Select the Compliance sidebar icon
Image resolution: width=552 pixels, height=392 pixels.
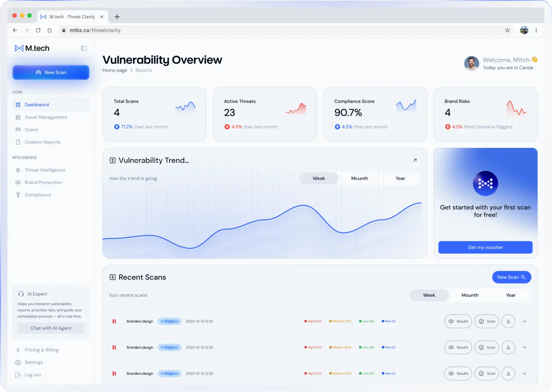pyautogui.click(x=18, y=195)
